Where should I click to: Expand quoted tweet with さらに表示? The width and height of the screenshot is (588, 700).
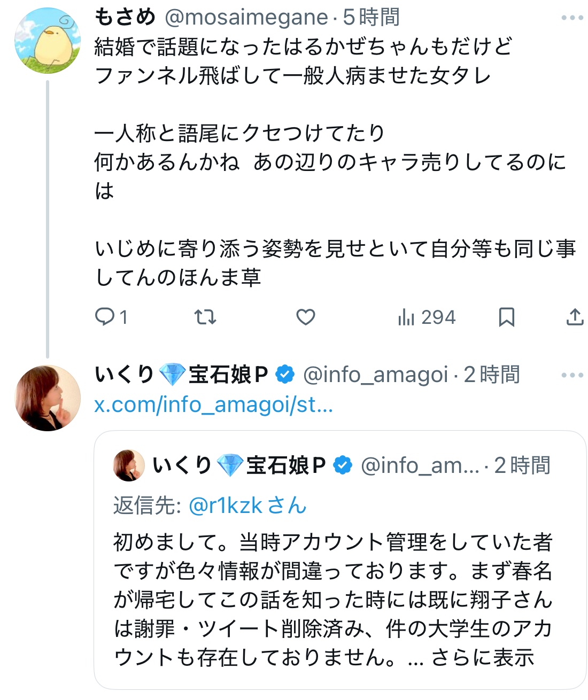[x=482, y=657]
